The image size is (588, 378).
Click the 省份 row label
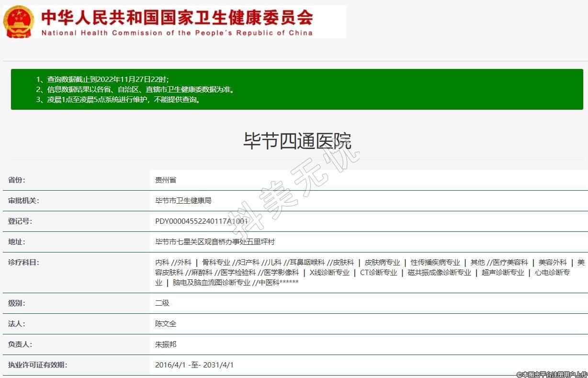(17, 180)
